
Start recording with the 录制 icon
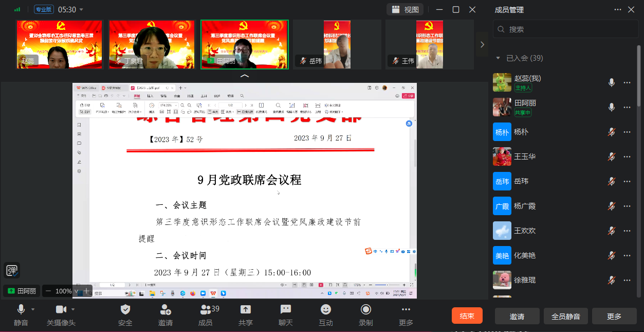click(366, 310)
